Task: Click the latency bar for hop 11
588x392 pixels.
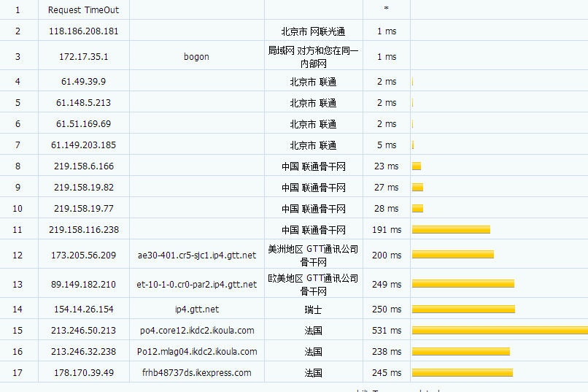Action: coord(451,229)
